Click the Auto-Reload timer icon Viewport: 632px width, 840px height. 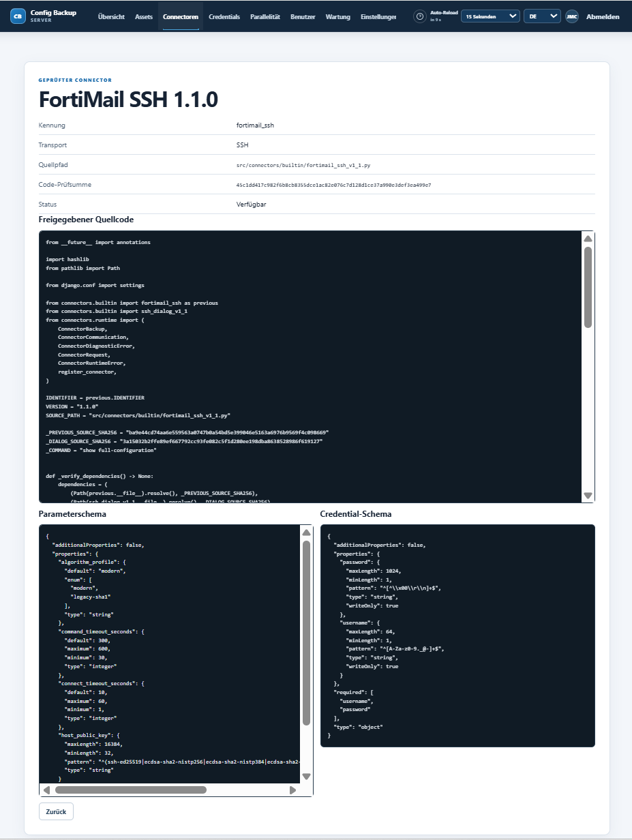420,16
